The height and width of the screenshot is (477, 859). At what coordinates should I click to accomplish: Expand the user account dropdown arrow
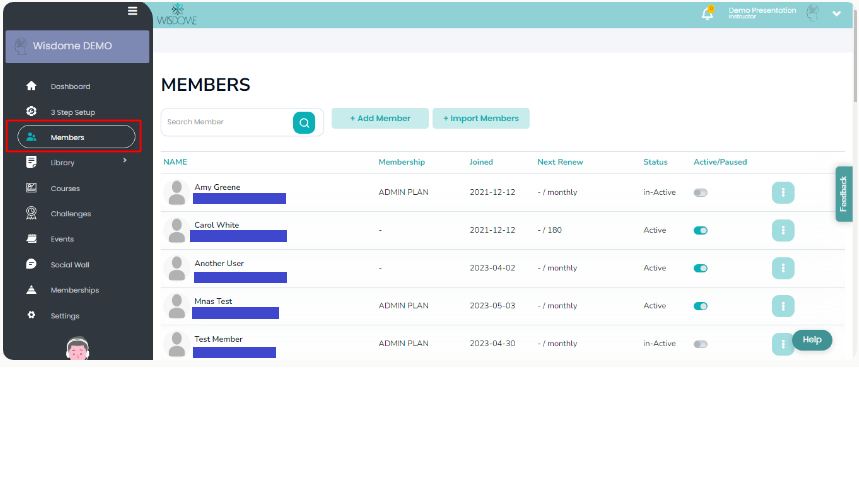coord(837,14)
